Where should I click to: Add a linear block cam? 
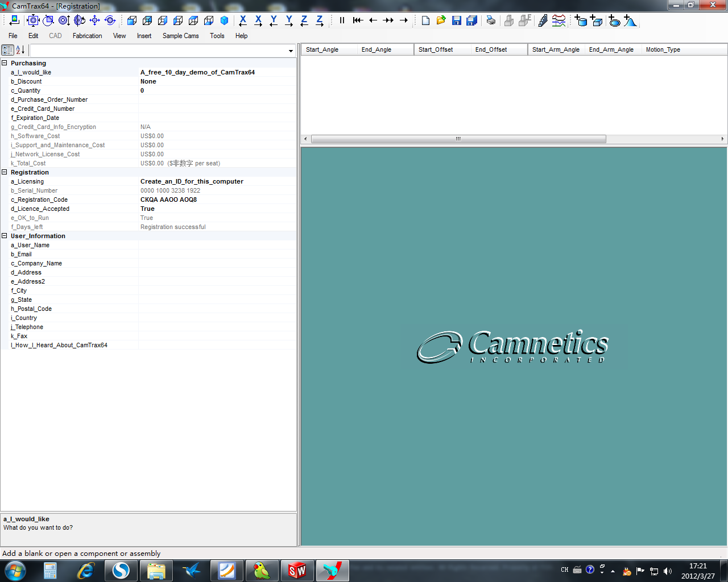(x=597, y=20)
